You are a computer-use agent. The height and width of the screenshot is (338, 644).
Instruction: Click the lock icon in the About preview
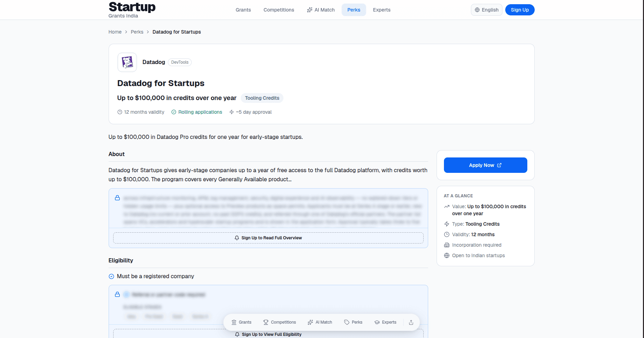coord(117,198)
